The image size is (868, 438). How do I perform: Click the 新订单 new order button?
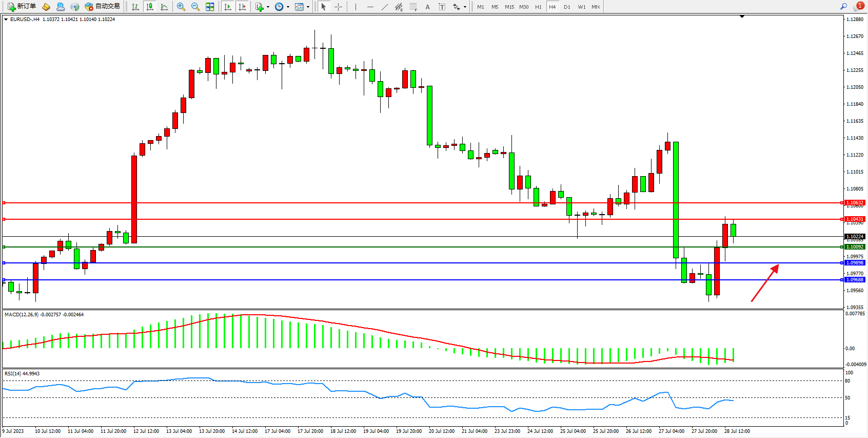22,7
